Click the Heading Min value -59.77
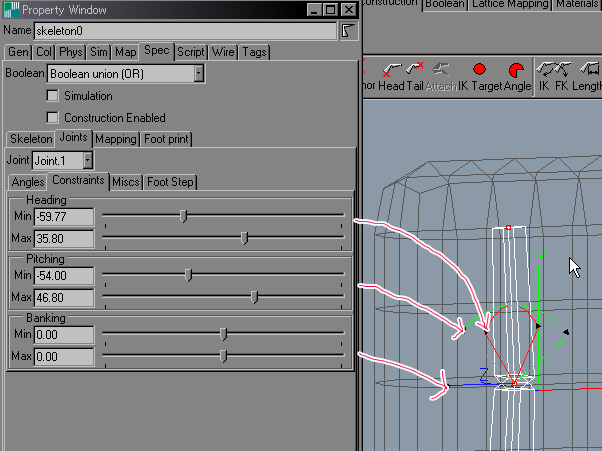This screenshot has width=602, height=451. coord(64,217)
